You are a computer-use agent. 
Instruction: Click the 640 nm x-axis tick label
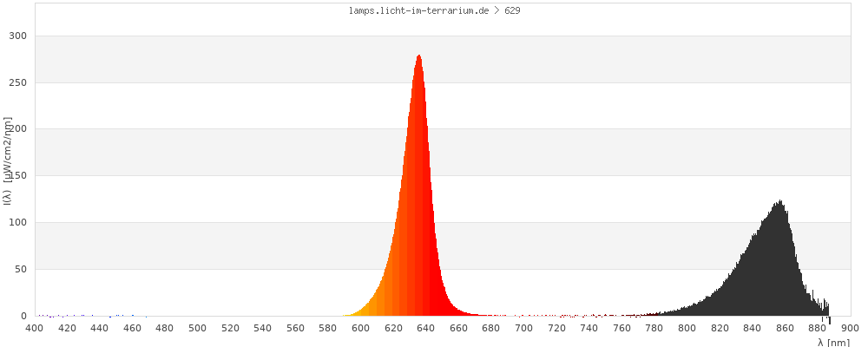pos(426,328)
